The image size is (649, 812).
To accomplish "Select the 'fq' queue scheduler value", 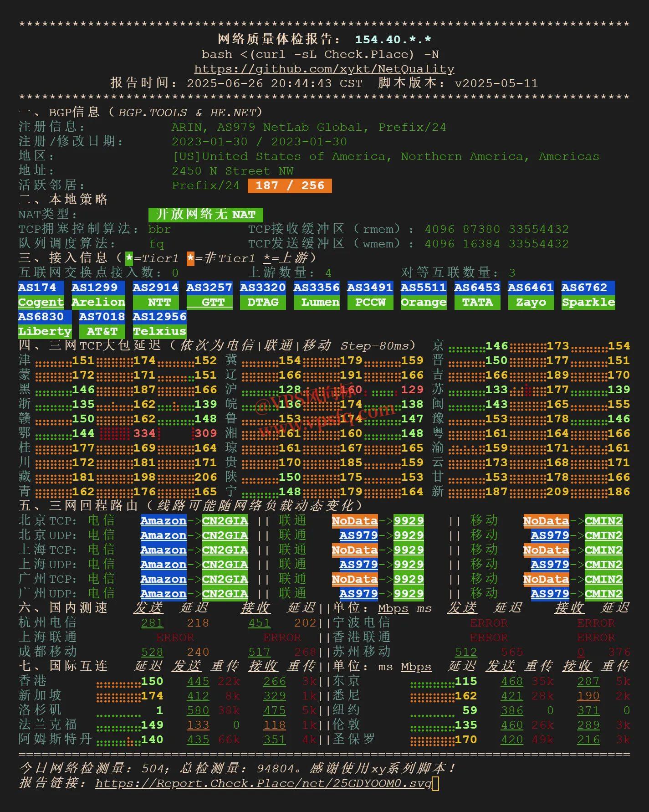I will (156, 244).
